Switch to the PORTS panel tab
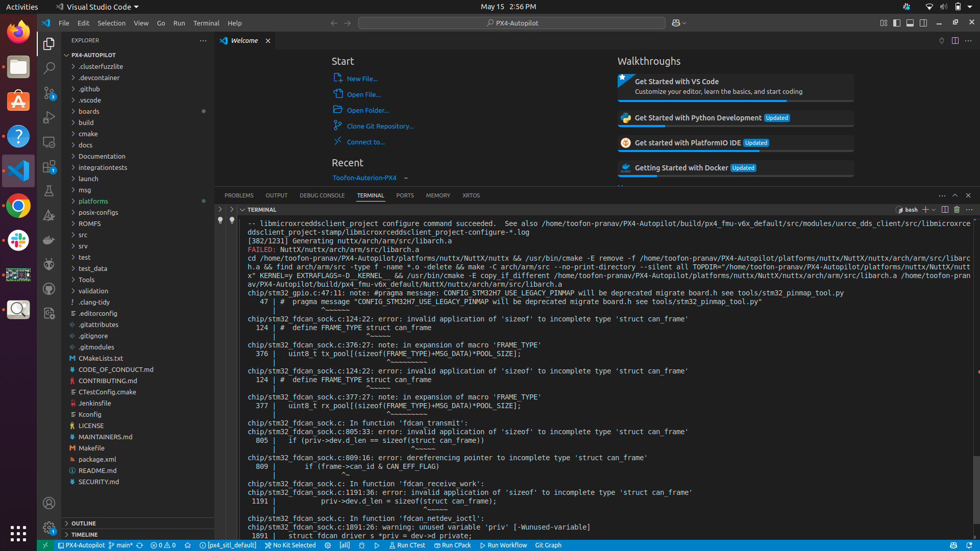This screenshot has width=980, height=551. (405, 195)
